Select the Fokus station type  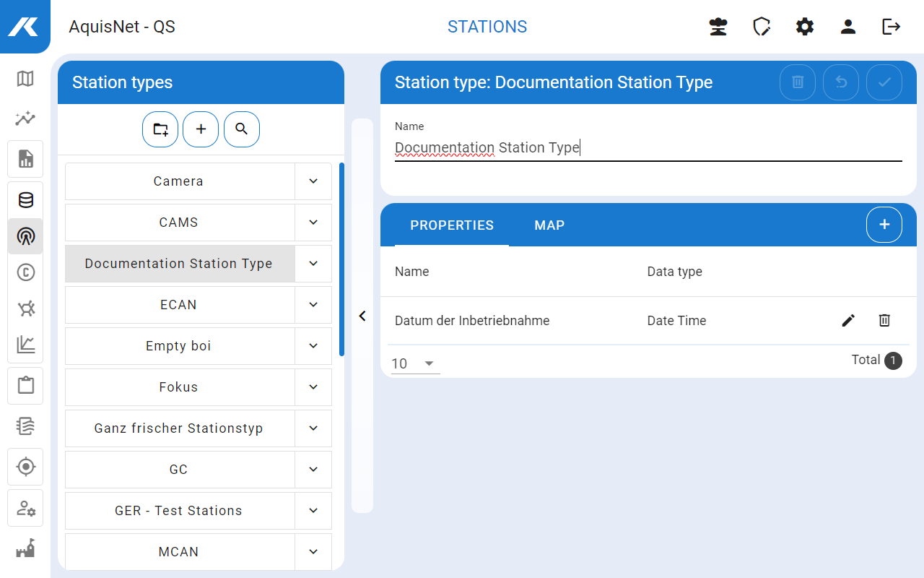click(179, 387)
